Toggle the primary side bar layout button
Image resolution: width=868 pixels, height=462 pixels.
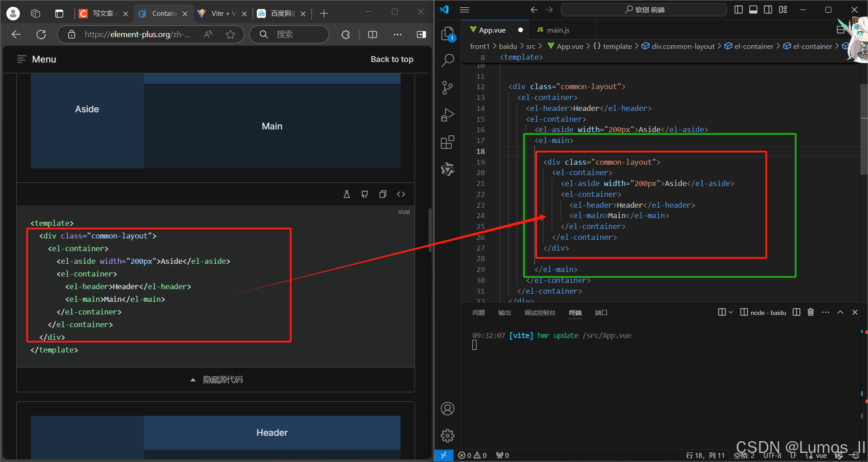(739, 10)
